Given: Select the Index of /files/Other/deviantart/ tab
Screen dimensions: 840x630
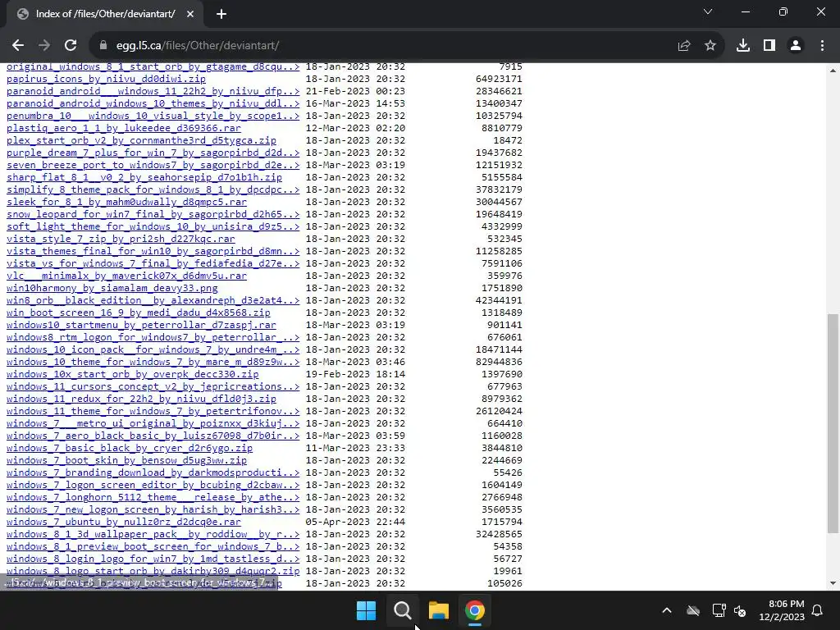Looking at the screenshot, I should (x=105, y=14).
